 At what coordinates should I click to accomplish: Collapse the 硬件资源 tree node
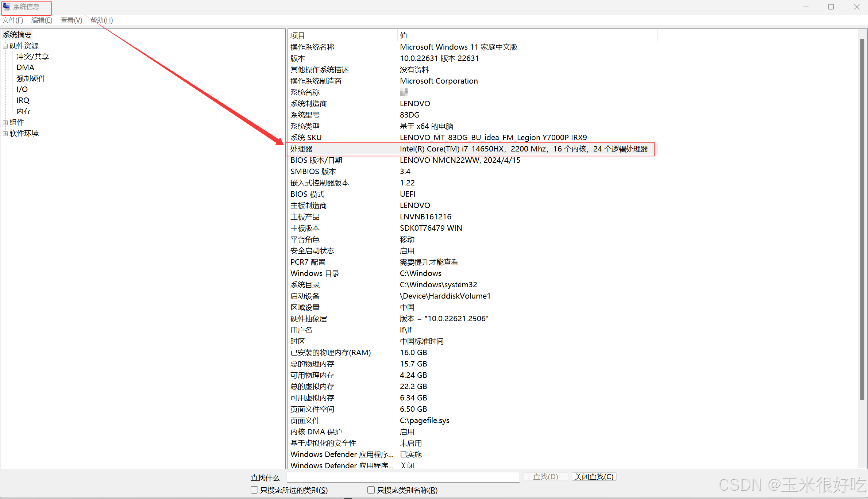click(5, 46)
